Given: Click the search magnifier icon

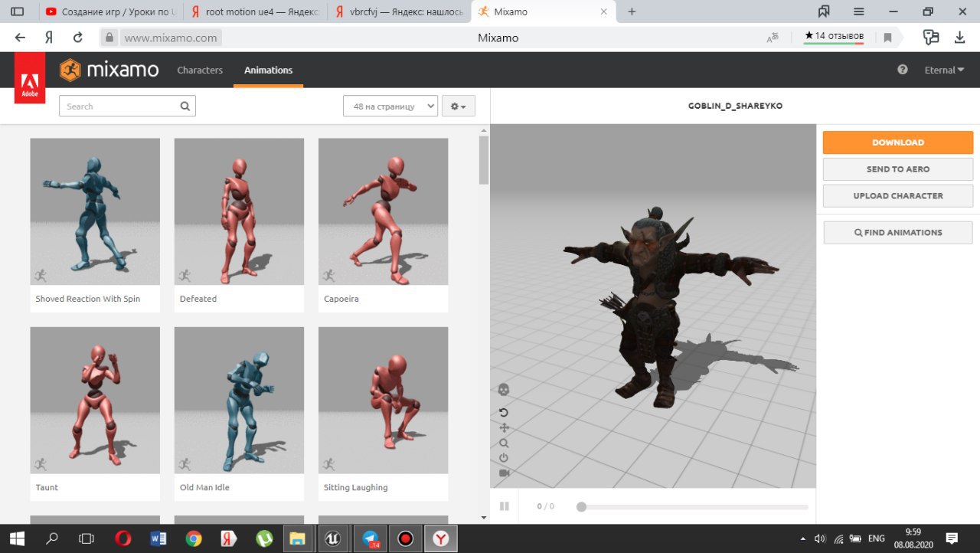Looking at the screenshot, I should 185,106.
